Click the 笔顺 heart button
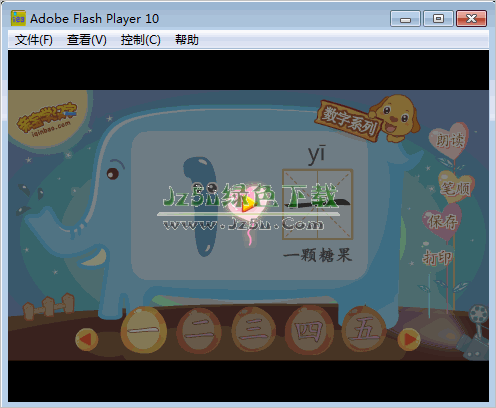The image size is (496, 408). (456, 187)
